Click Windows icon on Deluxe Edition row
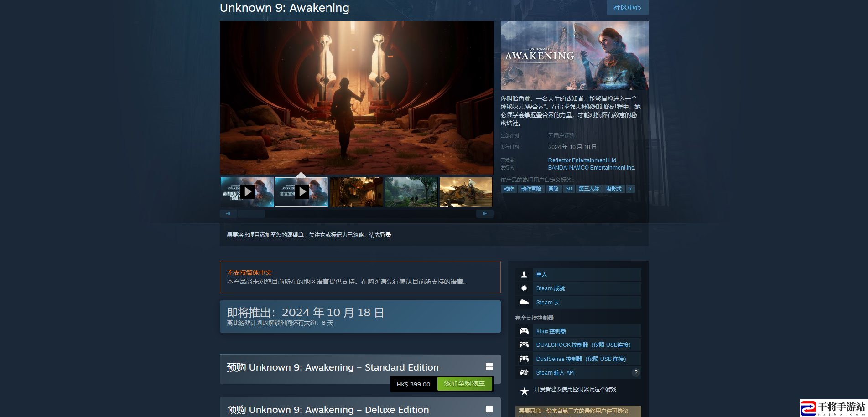Screen dimensions: 868x417 [489, 409]
